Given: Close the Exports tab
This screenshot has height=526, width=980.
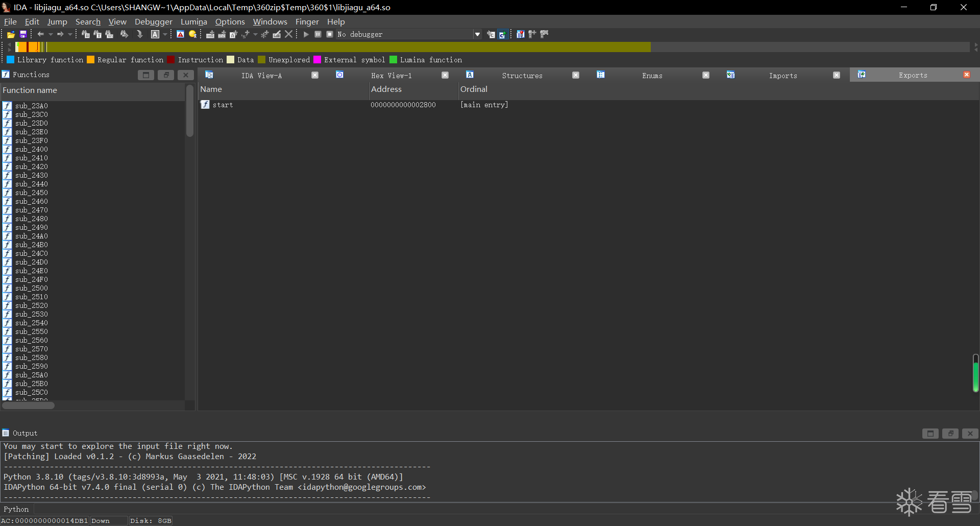Looking at the screenshot, I should [x=967, y=75].
